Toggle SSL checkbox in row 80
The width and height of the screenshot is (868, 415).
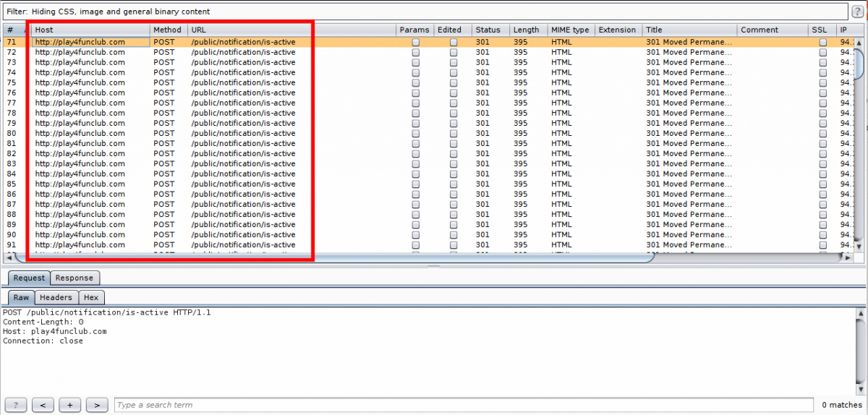pos(822,134)
